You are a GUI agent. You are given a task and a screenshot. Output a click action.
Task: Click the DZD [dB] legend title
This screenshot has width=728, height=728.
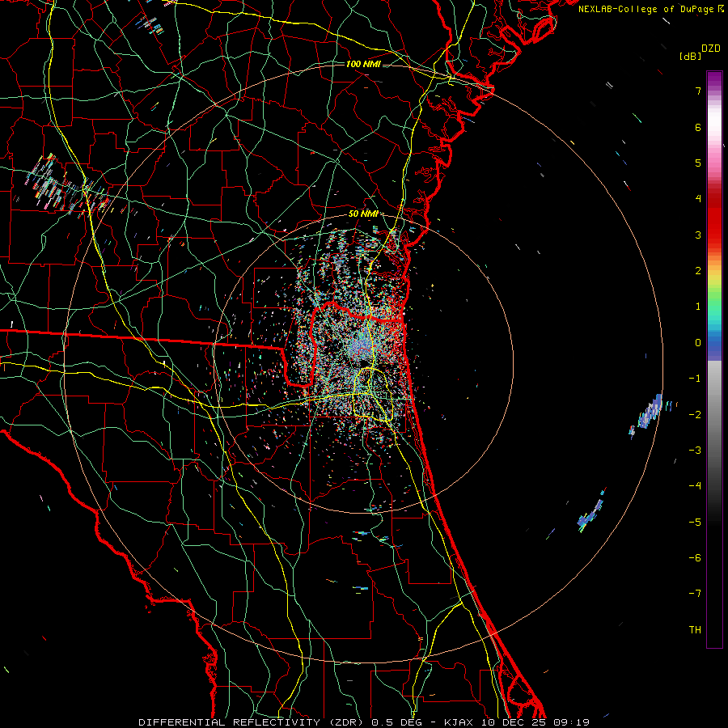point(700,53)
